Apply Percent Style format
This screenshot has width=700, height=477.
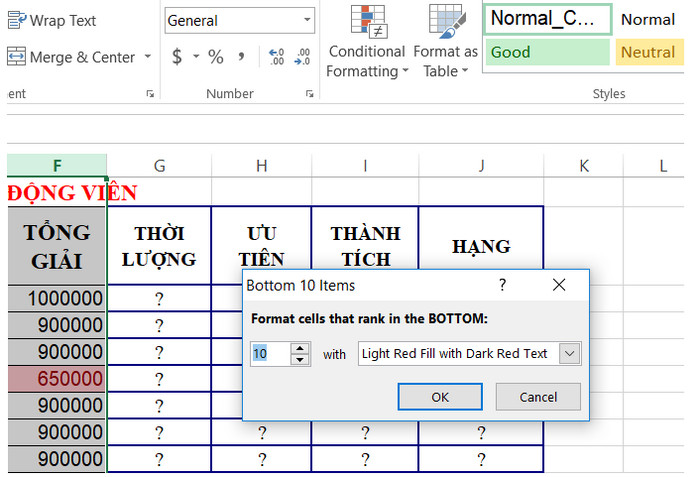coord(216,57)
